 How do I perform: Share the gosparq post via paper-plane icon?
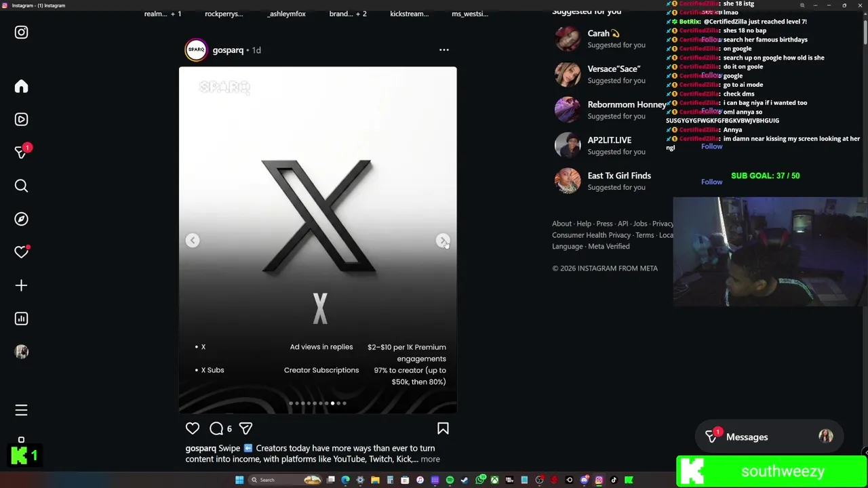coord(245,428)
